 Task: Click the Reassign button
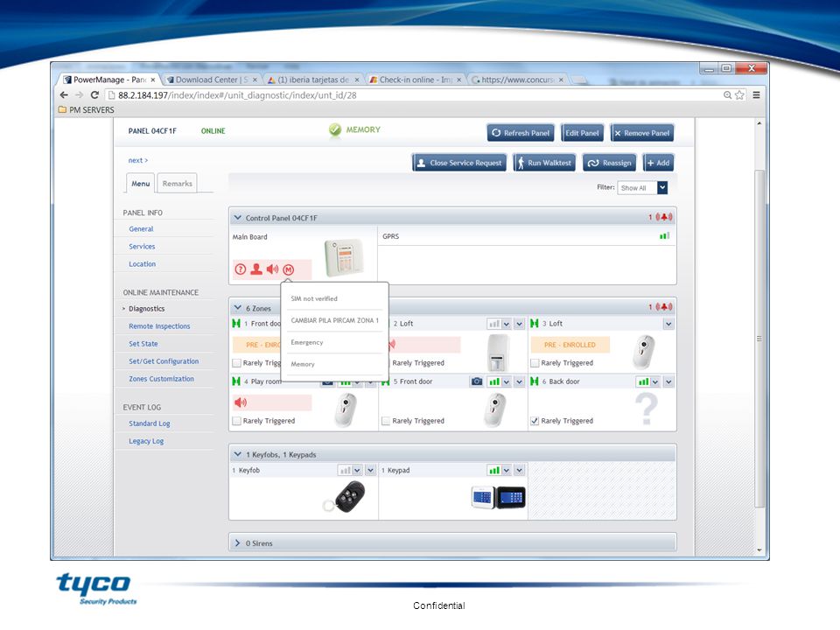(609, 163)
